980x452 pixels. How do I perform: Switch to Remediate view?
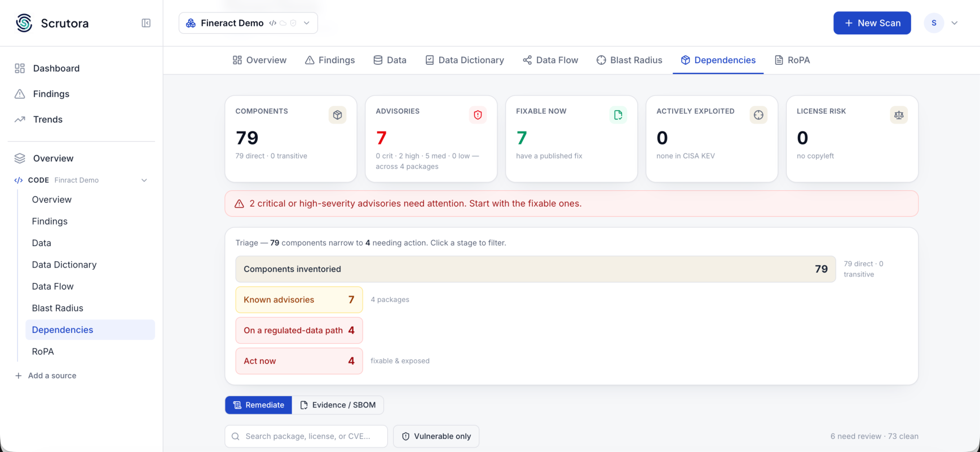click(x=259, y=405)
